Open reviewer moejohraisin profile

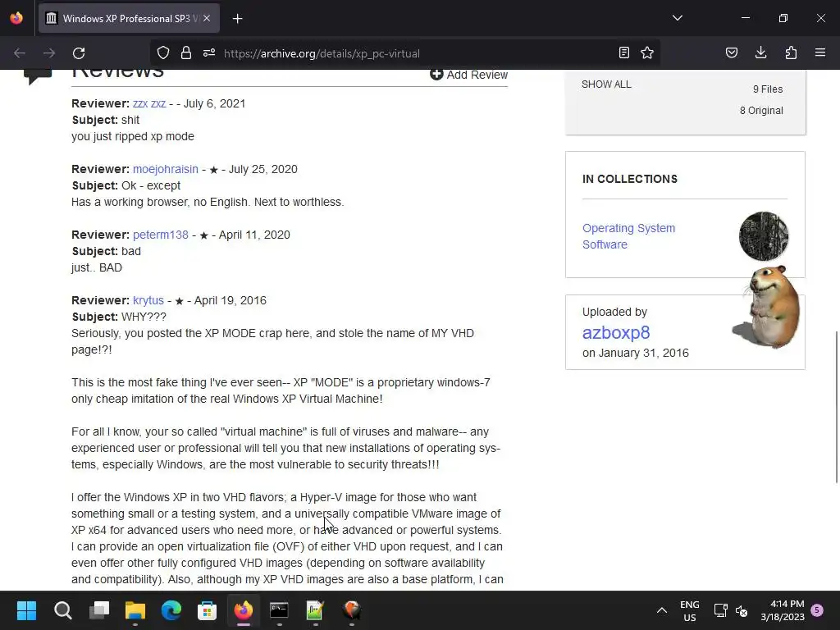166,169
